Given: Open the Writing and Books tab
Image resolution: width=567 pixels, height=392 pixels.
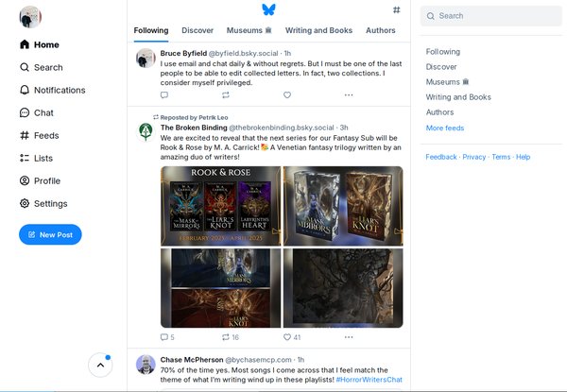Looking at the screenshot, I should coord(318,30).
